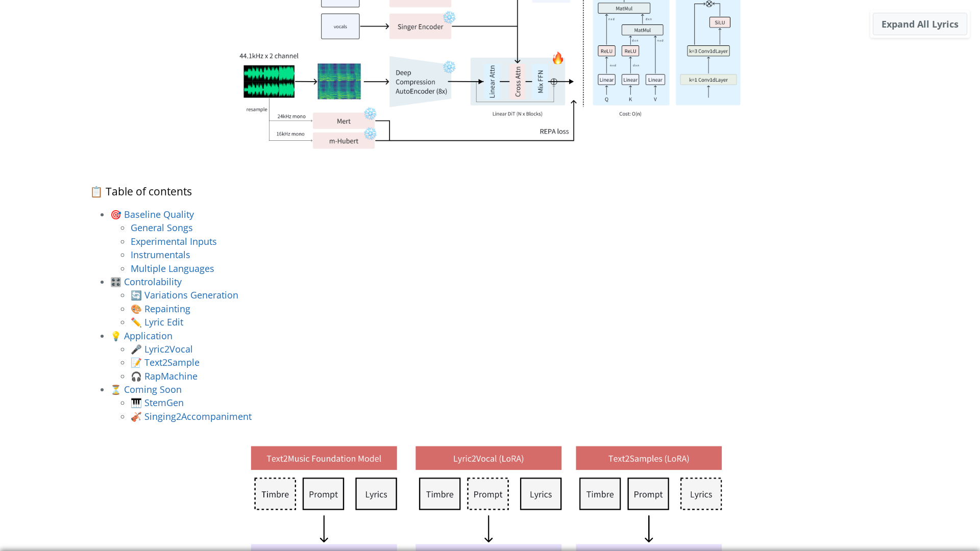Click the Text2Sample memo icon
The width and height of the screenshot is (980, 551).
pos(136,363)
